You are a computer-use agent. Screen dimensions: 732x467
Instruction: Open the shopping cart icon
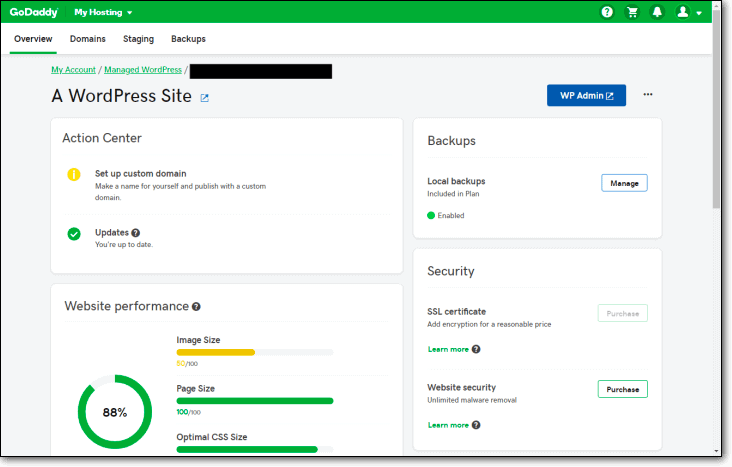[x=632, y=12]
